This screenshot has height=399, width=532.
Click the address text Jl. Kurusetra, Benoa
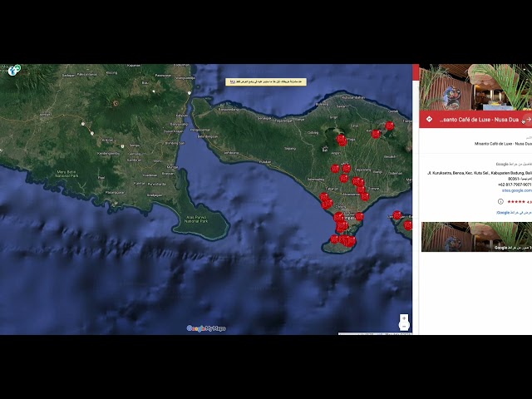[479, 173]
